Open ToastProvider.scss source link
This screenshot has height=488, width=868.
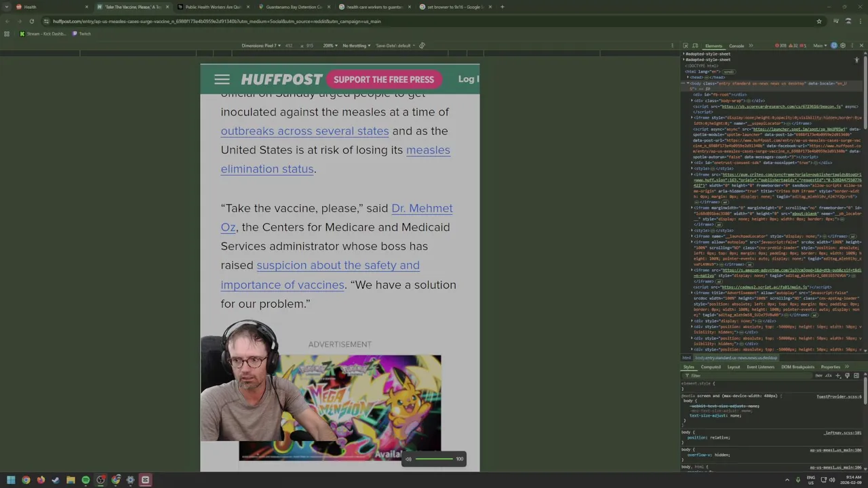(x=839, y=396)
